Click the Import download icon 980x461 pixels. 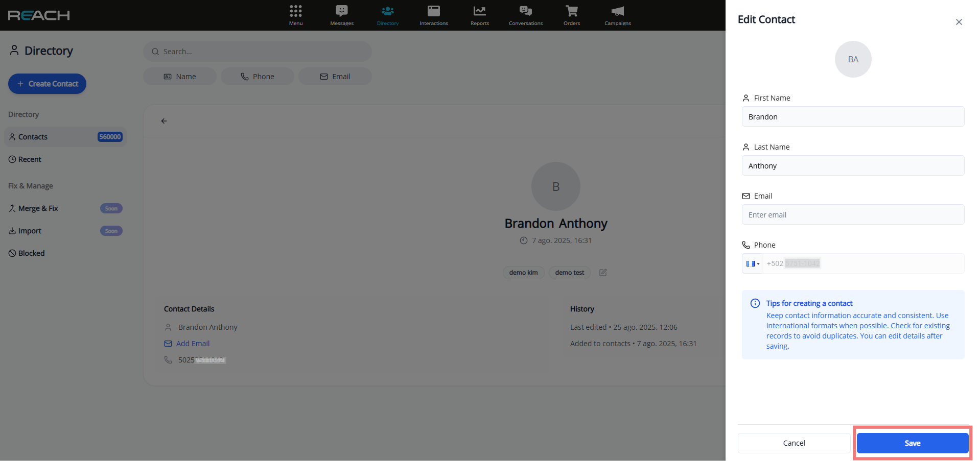point(12,231)
